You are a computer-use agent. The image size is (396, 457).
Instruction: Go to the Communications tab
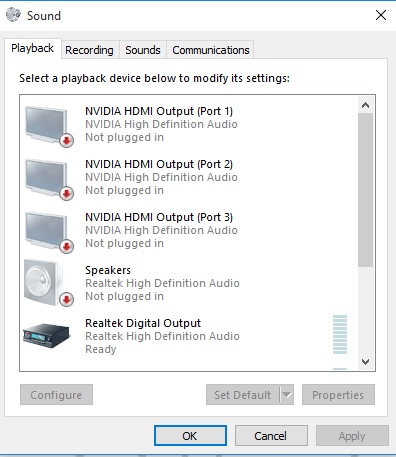point(211,50)
